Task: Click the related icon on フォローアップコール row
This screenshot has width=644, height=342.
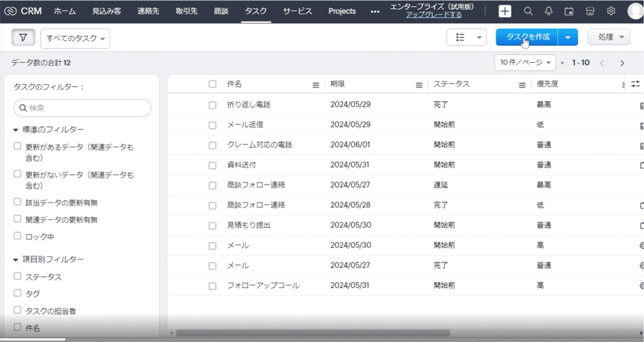Action: tap(642, 285)
